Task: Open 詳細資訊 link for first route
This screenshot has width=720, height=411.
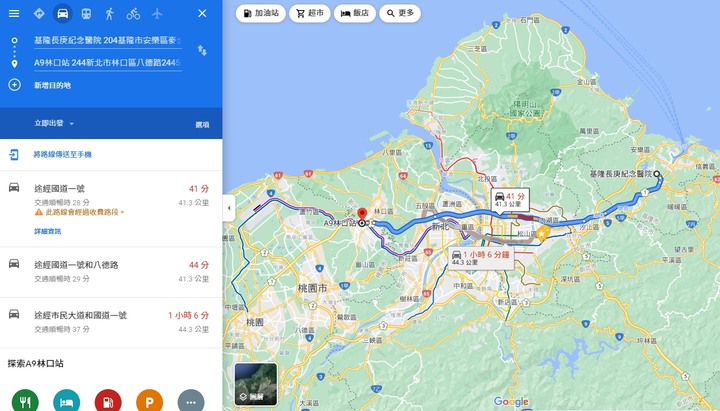Action: (47, 231)
